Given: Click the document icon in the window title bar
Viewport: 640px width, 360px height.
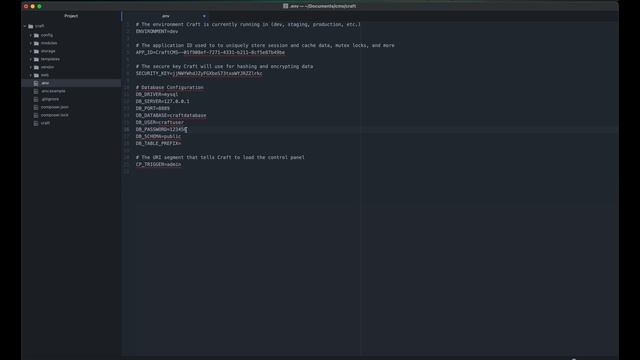Looking at the screenshot, I should pyautogui.click(x=286, y=6).
